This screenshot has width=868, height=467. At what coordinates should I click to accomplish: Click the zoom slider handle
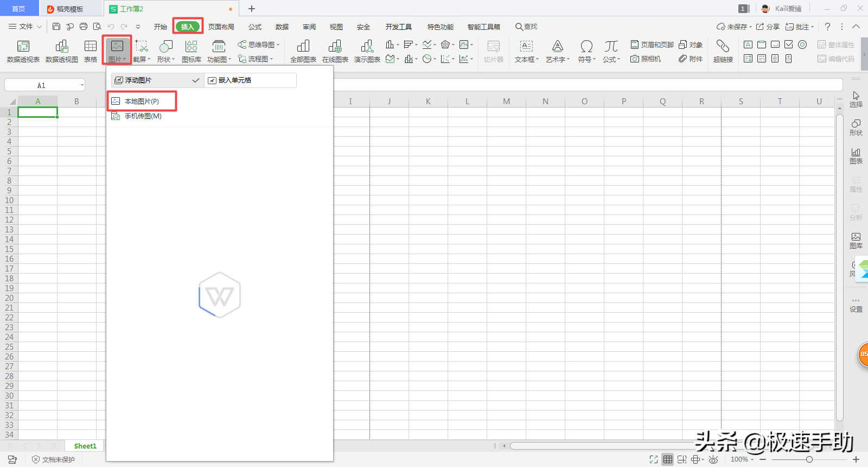click(x=809, y=459)
